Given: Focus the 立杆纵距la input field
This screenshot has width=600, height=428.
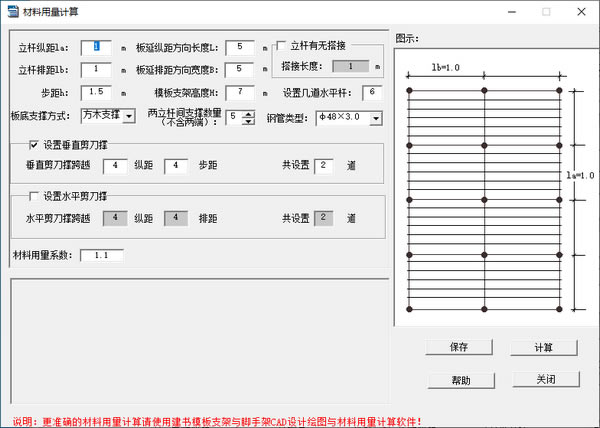Looking at the screenshot, I should point(103,47).
